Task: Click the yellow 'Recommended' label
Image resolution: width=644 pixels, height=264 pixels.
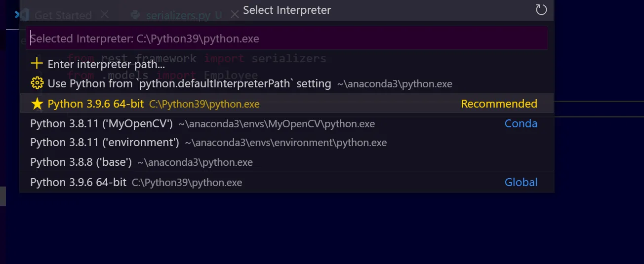Action: click(499, 104)
